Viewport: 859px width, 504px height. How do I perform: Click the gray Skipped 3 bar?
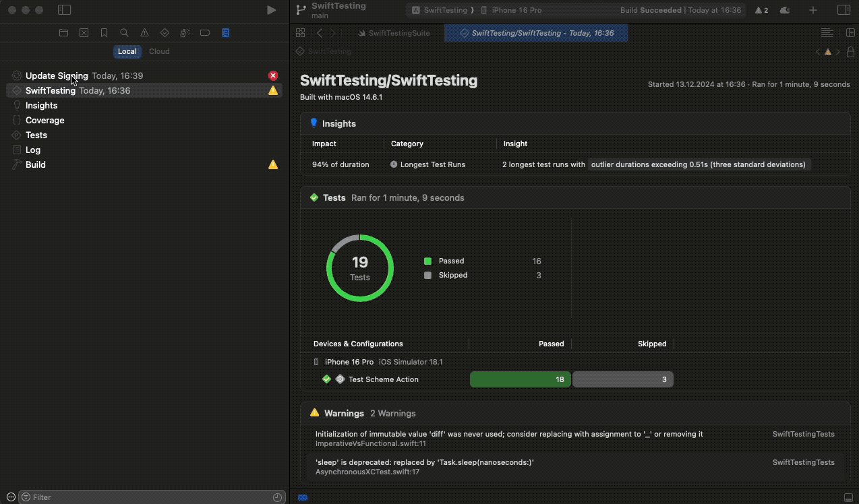click(x=623, y=379)
